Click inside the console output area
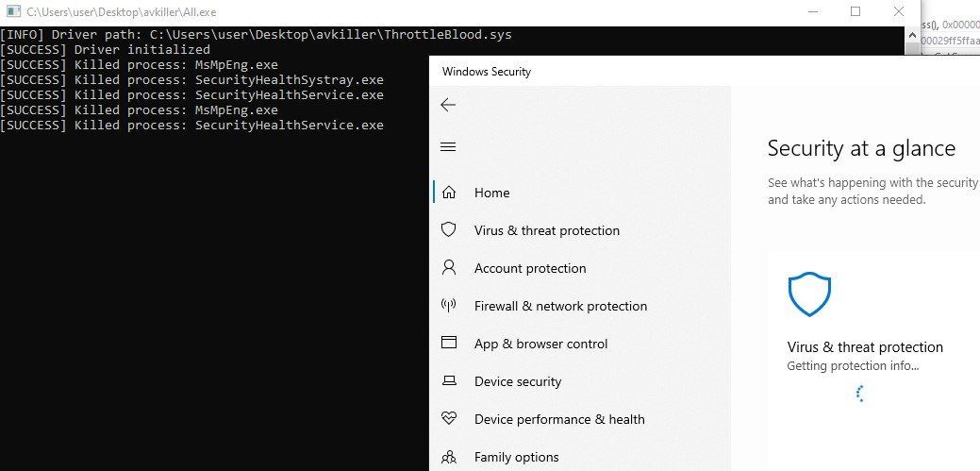 click(x=208, y=283)
